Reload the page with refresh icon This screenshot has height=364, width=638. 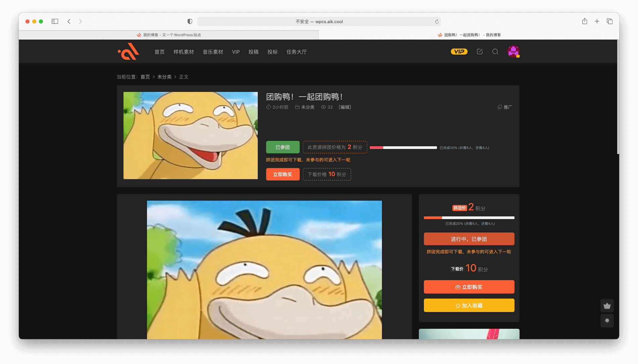[437, 21]
